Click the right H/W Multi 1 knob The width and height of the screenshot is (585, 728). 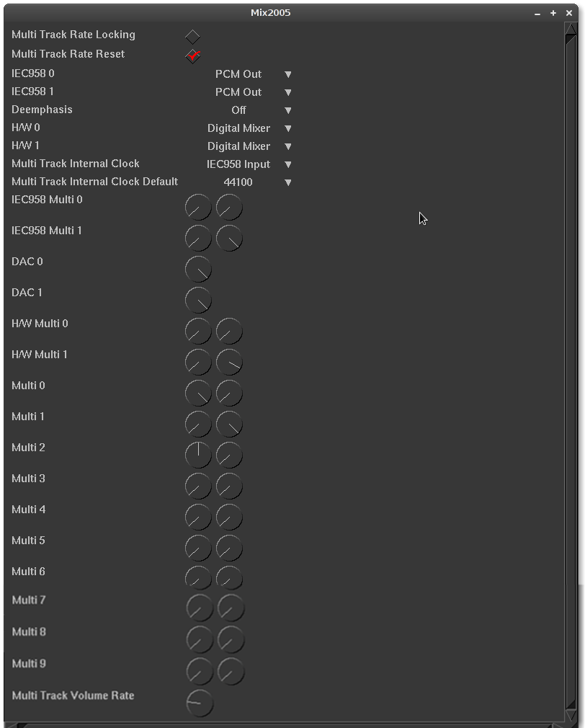[x=229, y=363]
